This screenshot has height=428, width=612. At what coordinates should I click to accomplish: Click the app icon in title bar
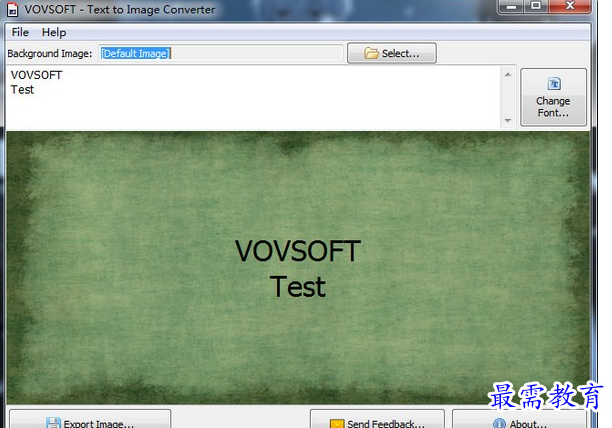point(12,9)
